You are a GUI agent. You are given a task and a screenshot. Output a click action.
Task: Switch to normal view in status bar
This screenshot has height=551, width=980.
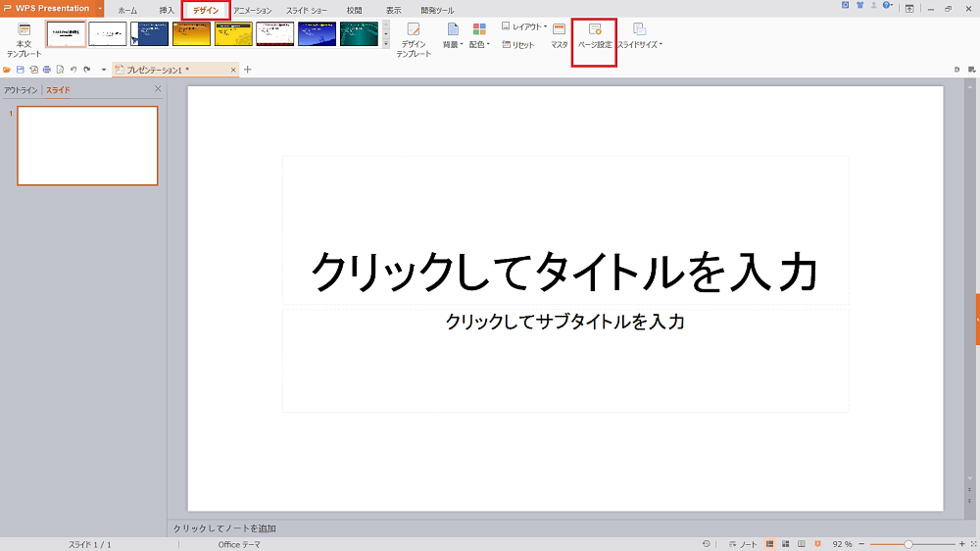[x=770, y=544]
